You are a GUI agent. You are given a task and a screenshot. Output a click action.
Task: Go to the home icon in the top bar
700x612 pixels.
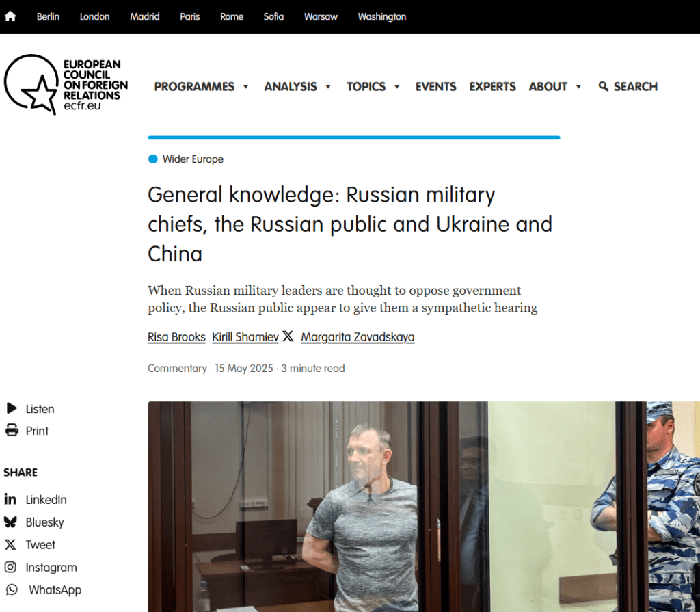10,16
